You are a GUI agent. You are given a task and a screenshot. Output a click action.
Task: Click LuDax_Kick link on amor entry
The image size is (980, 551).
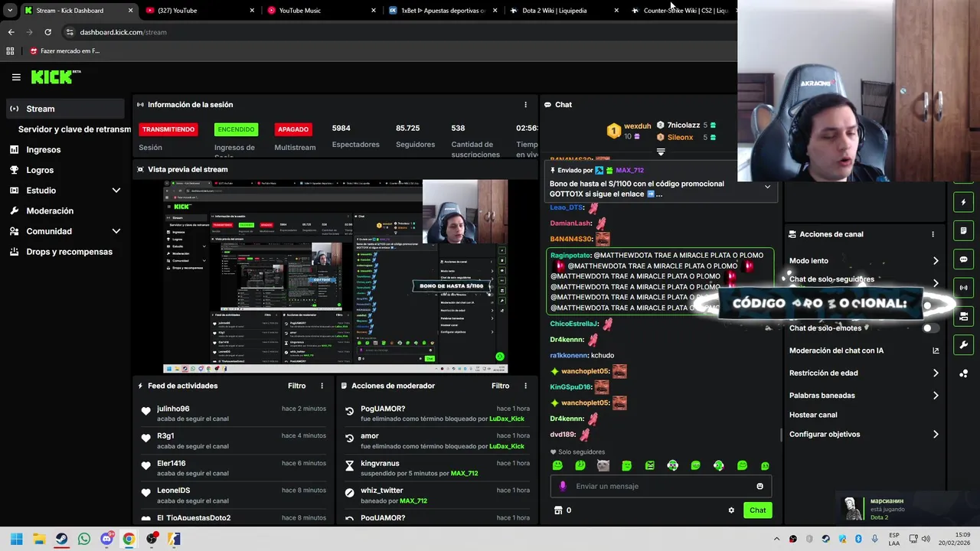pyautogui.click(x=507, y=446)
